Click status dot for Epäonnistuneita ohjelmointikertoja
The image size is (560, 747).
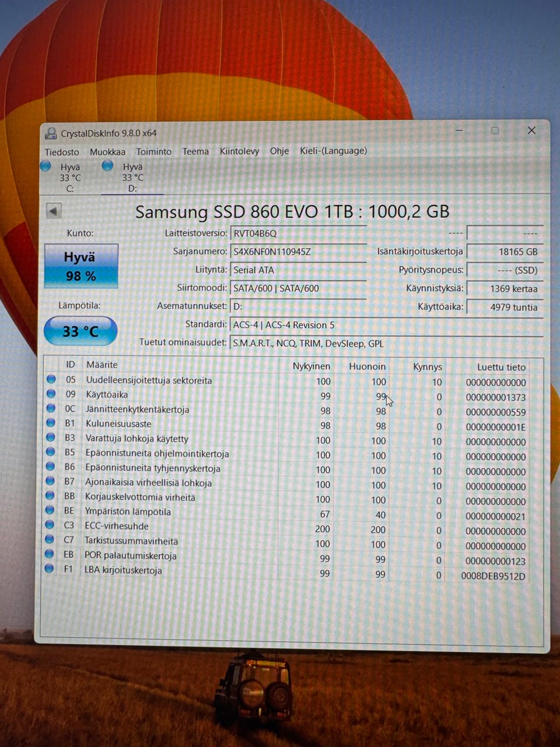(x=51, y=452)
